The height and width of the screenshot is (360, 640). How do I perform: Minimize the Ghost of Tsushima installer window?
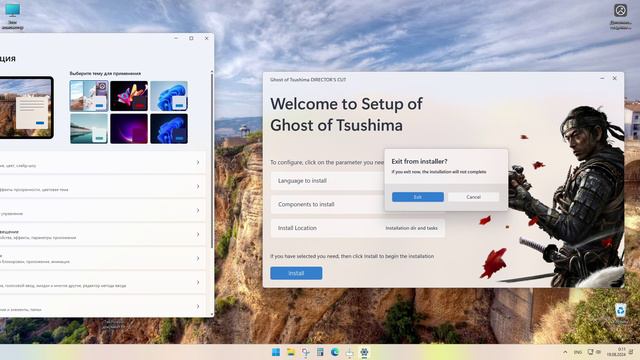602,78
